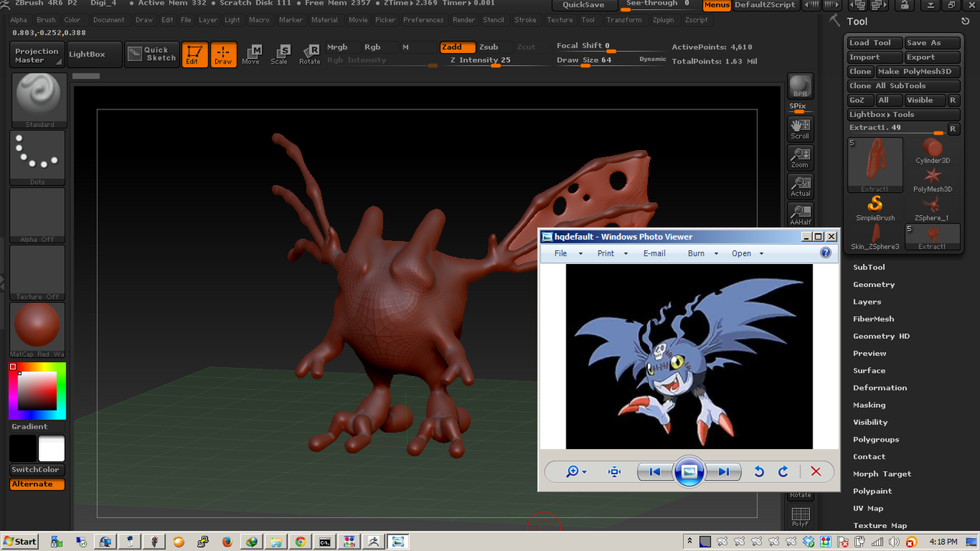Toggle M material mode

[417, 47]
